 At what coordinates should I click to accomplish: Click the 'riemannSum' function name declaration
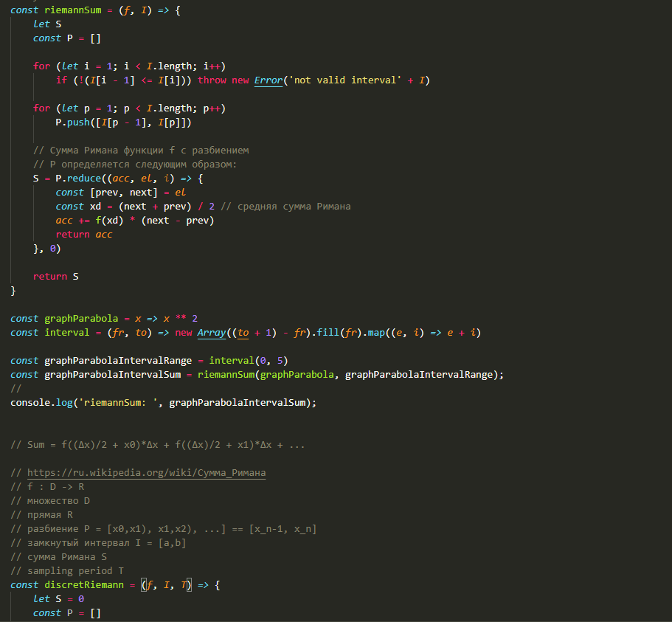(x=73, y=10)
